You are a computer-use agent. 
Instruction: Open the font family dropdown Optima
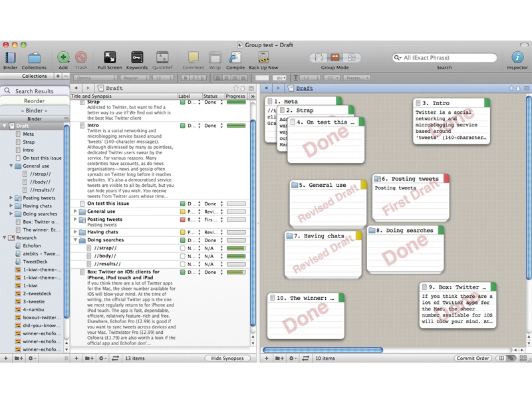[95, 78]
